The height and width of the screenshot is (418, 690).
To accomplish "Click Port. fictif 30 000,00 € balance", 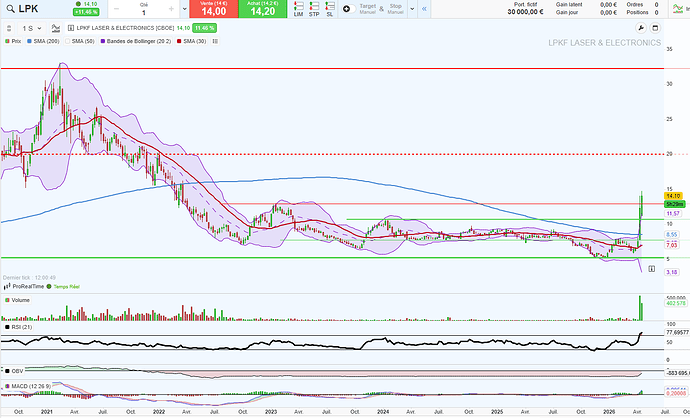I will tap(525, 8).
